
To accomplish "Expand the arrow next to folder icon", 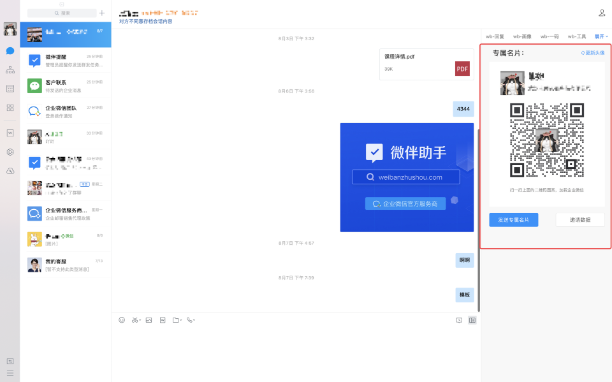I will (x=181, y=320).
